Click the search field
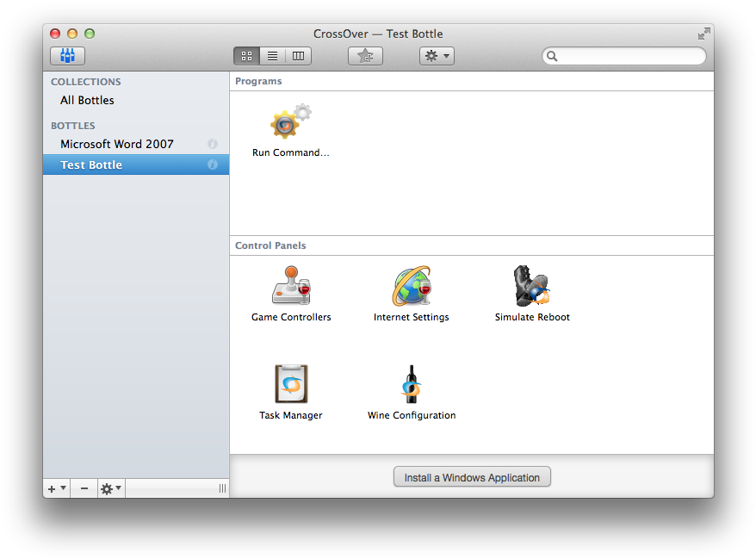Screen dimensions: 756x559 [630, 56]
